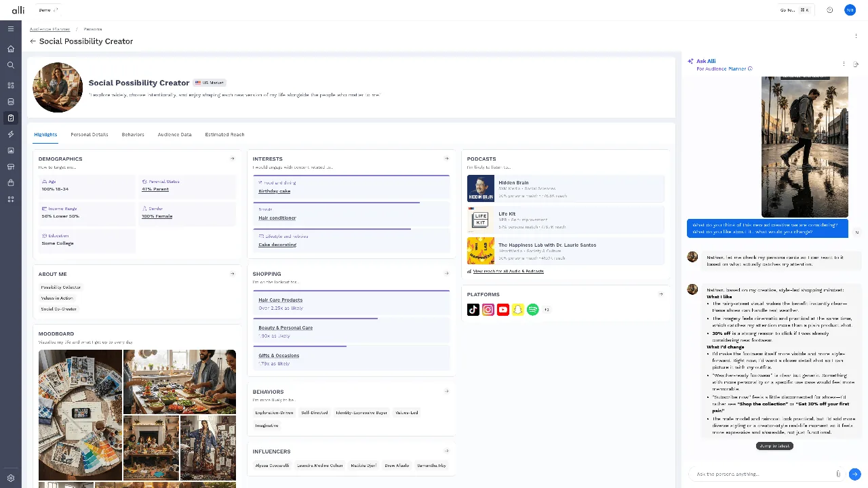Viewport: 868px width, 488px height.
Task: Click the Spotify platform icon
Action: [533, 310]
